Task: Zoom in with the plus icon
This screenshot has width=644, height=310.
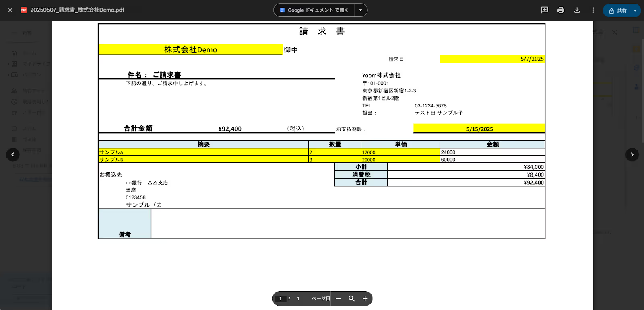Action: click(365, 298)
